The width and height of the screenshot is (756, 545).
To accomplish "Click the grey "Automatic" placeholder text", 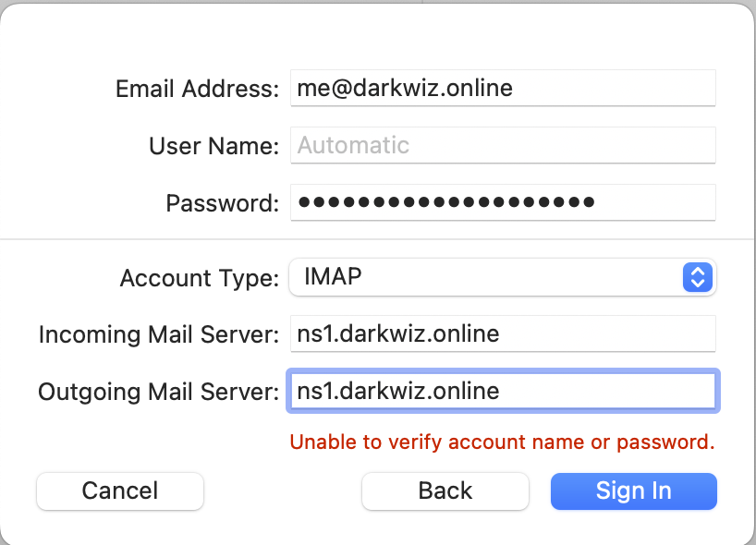I will 353,145.
